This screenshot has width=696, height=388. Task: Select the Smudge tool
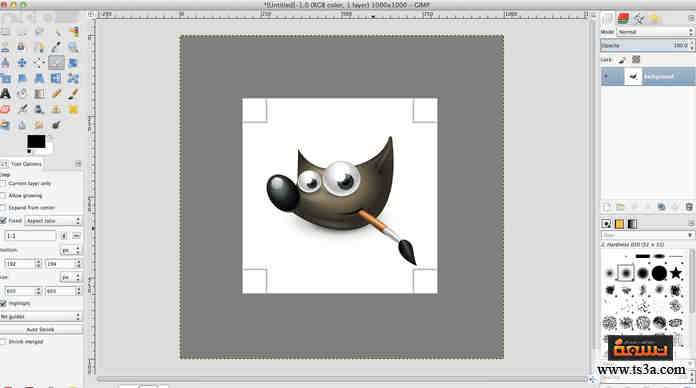tap(39, 125)
